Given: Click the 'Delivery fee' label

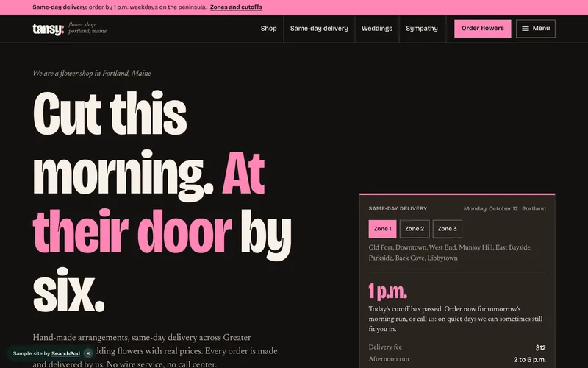Looking at the screenshot, I should (385, 347).
